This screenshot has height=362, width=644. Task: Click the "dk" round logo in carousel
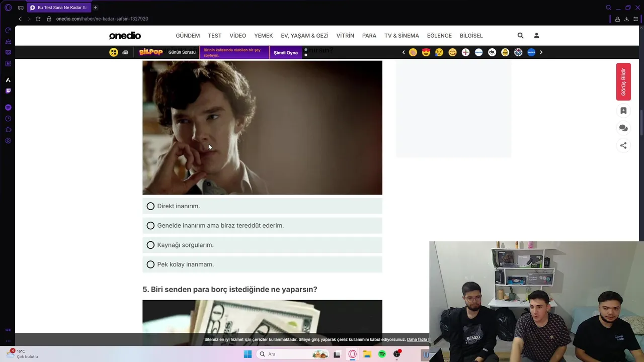tap(492, 52)
